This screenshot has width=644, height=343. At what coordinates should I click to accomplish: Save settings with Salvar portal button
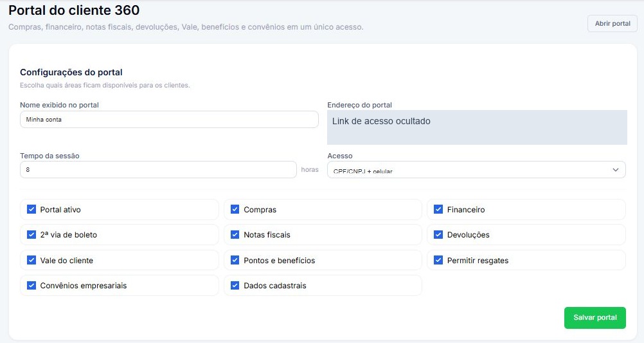(595, 317)
